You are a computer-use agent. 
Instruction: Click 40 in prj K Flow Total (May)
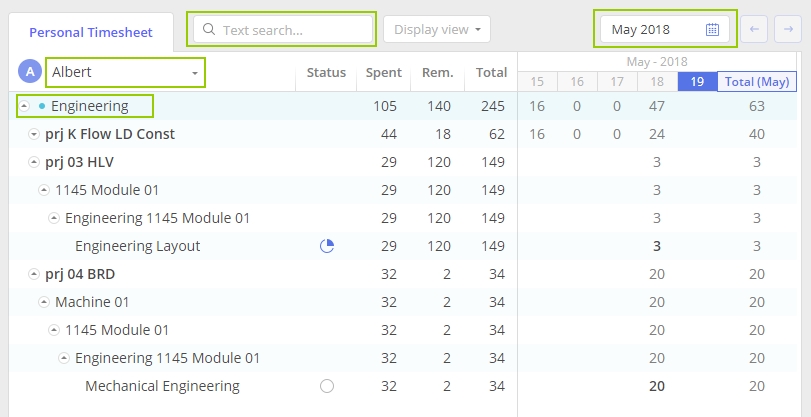point(757,135)
